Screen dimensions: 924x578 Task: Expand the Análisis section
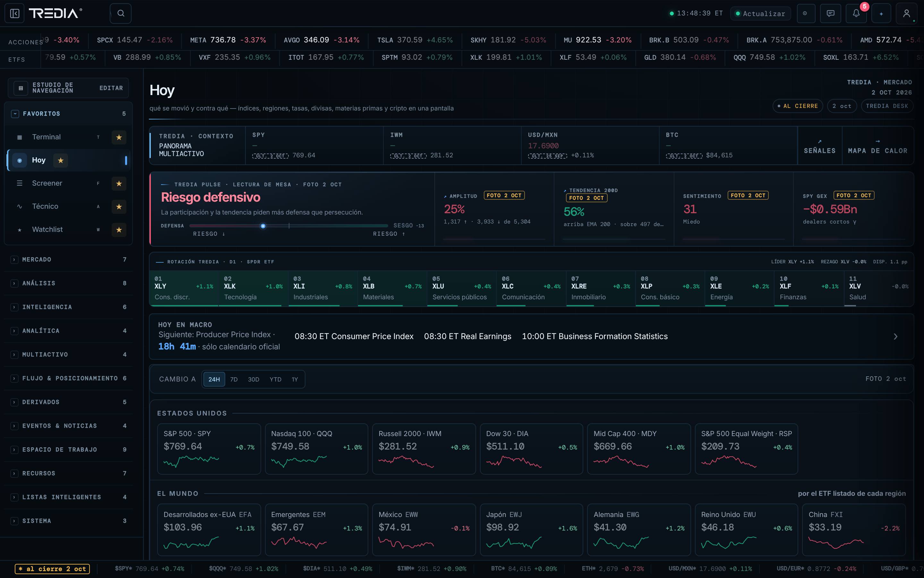[x=69, y=283]
